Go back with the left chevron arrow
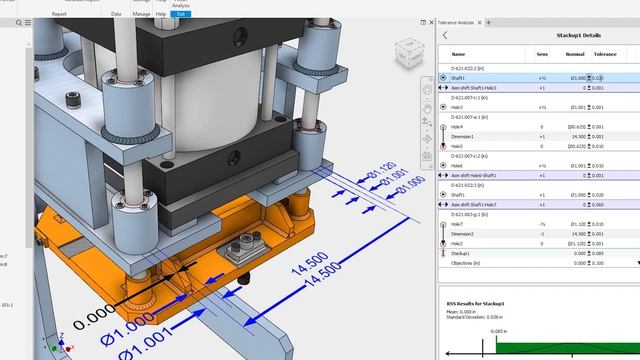 coord(445,36)
